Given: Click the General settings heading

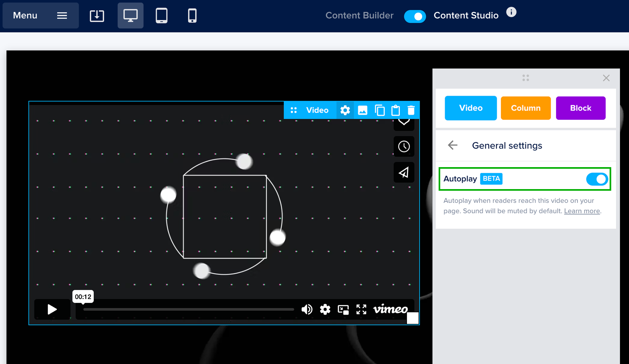Looking at the screenshot, I should (x=507, y=145).
